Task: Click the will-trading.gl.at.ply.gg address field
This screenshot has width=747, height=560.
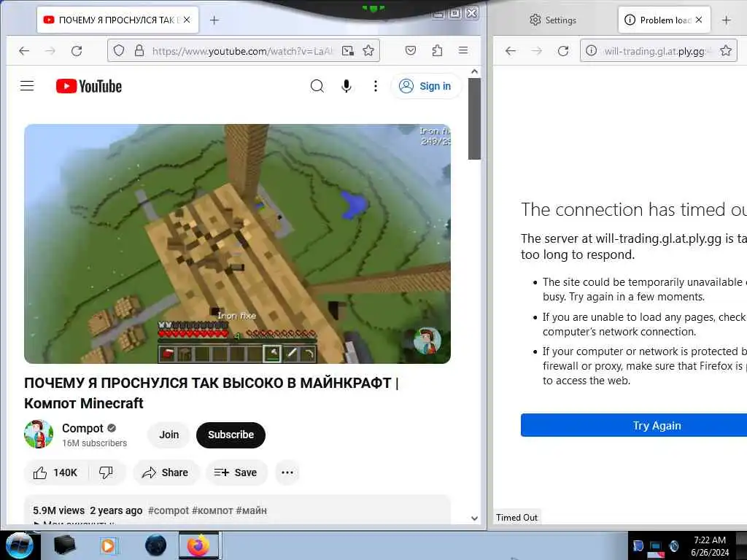Action: click(657, 50)
